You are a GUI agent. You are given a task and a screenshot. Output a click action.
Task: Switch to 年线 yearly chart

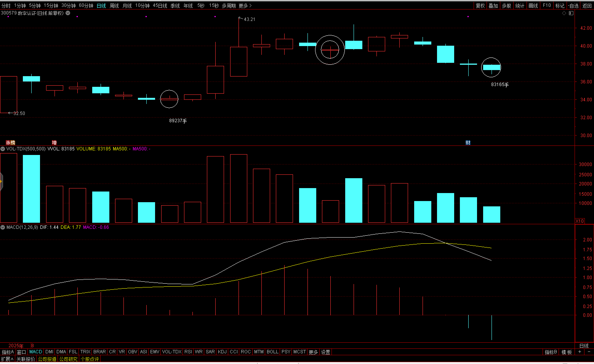(188, 6)
